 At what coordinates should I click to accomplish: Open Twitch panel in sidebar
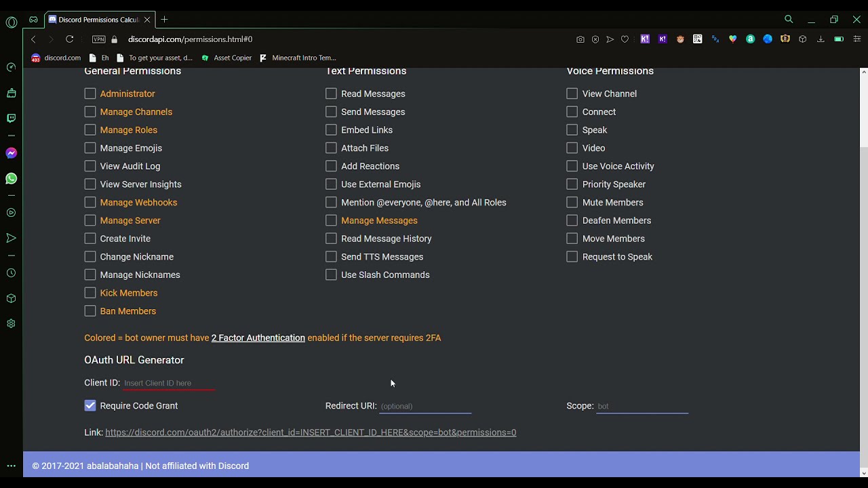click(x=11, y=118)
